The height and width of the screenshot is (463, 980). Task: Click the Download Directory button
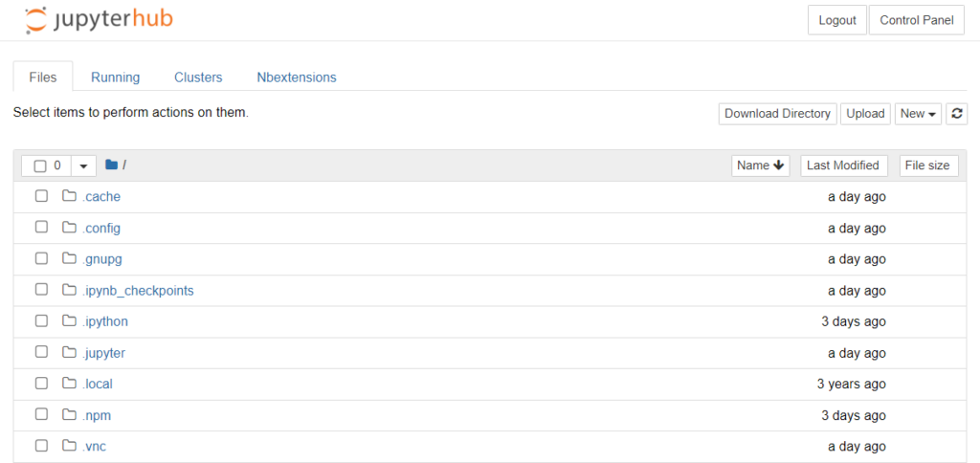pos(777,114)
